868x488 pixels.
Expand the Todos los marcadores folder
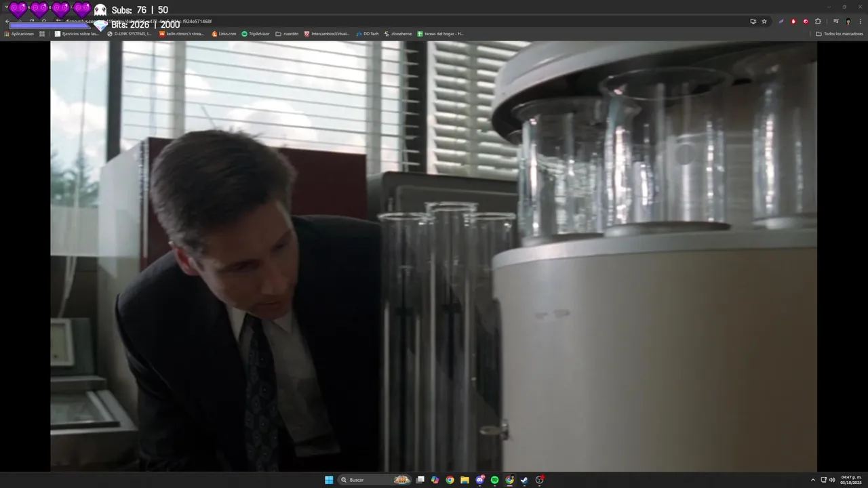click(840, 34)
